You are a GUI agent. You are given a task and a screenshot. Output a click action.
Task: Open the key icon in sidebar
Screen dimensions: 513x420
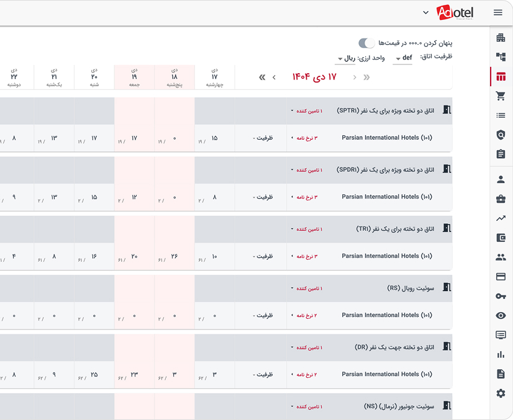click(x=501, y=296)
